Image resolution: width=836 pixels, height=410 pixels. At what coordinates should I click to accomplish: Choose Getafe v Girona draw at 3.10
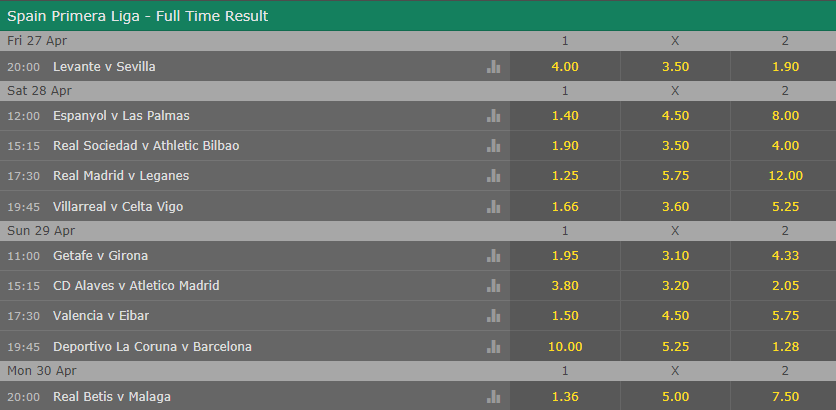(x=675, y=256)
